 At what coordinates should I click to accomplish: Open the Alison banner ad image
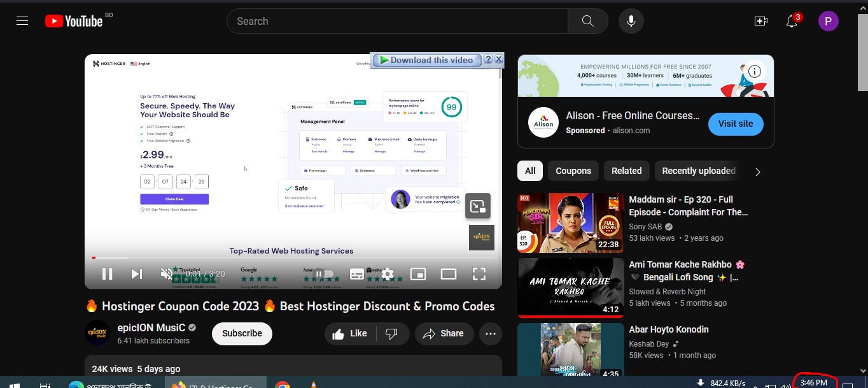point(646,76)
